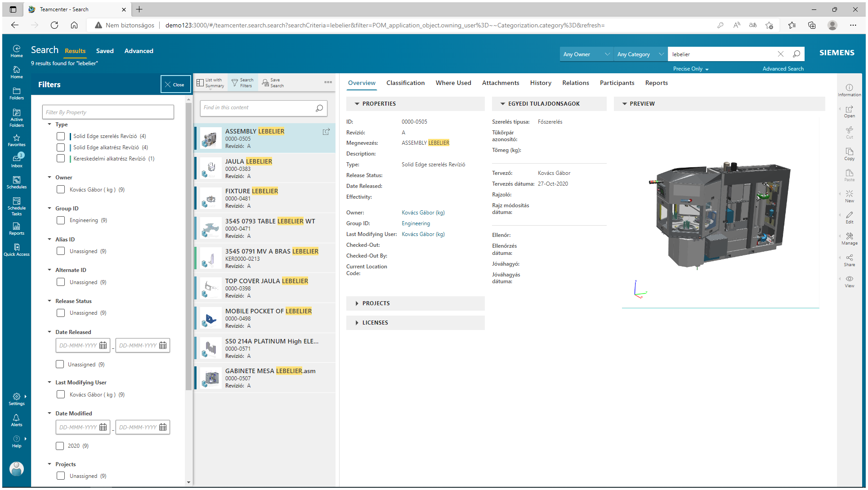
Task: Click the Information panel icon
Action: click(849, 90)
